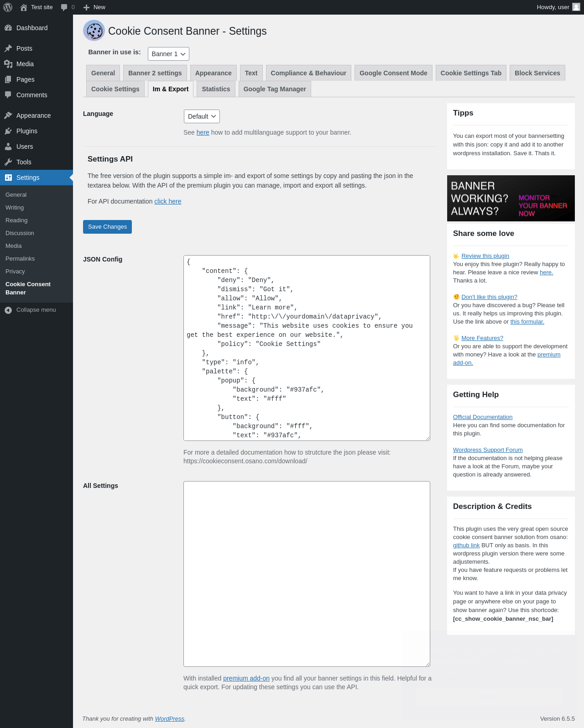Click 'here.' review link in Share some love
The width and height of the screenshot is (584, 728).
(x=546, y=272)
